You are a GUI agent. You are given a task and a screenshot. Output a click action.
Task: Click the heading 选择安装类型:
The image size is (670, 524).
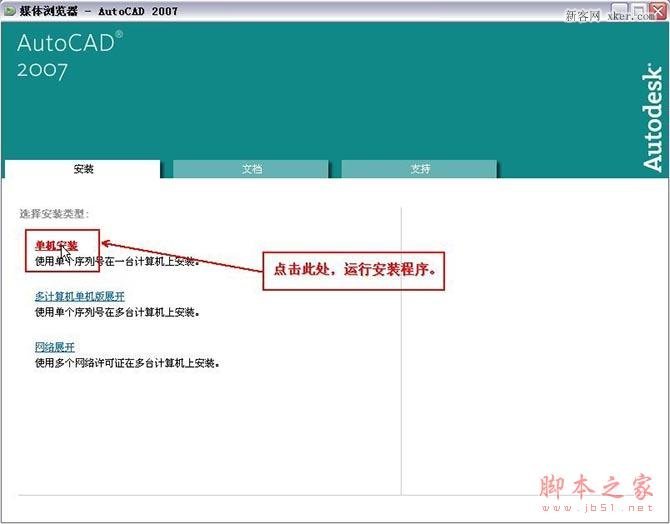54,214
